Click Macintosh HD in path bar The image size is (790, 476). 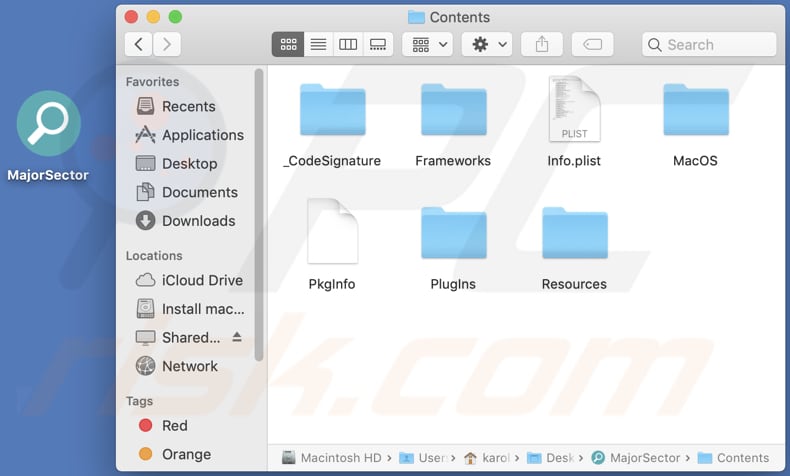pos(332,458)
